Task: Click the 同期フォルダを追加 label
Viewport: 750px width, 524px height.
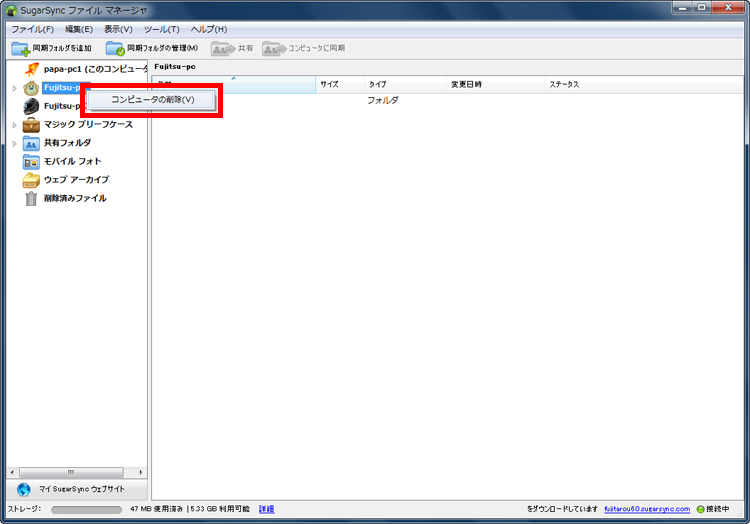Action: point(62,48)
